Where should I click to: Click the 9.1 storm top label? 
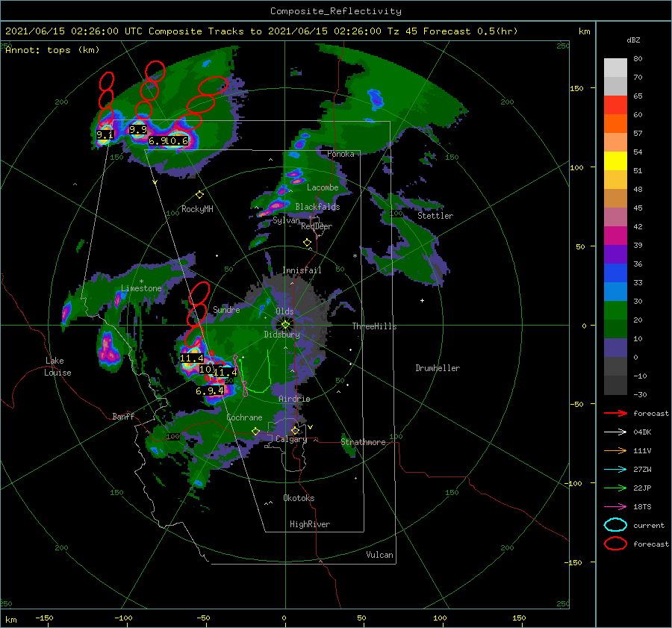click(x=105, y=135)
